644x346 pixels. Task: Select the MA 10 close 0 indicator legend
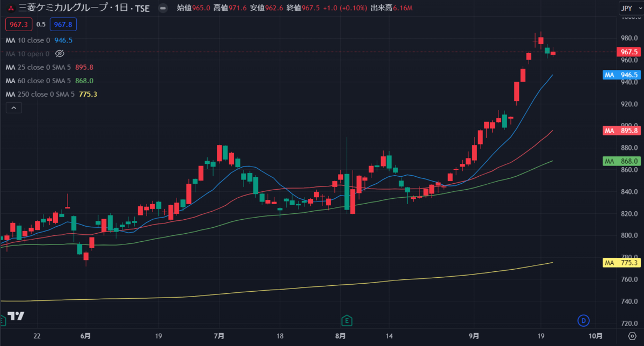coord(39,40)
